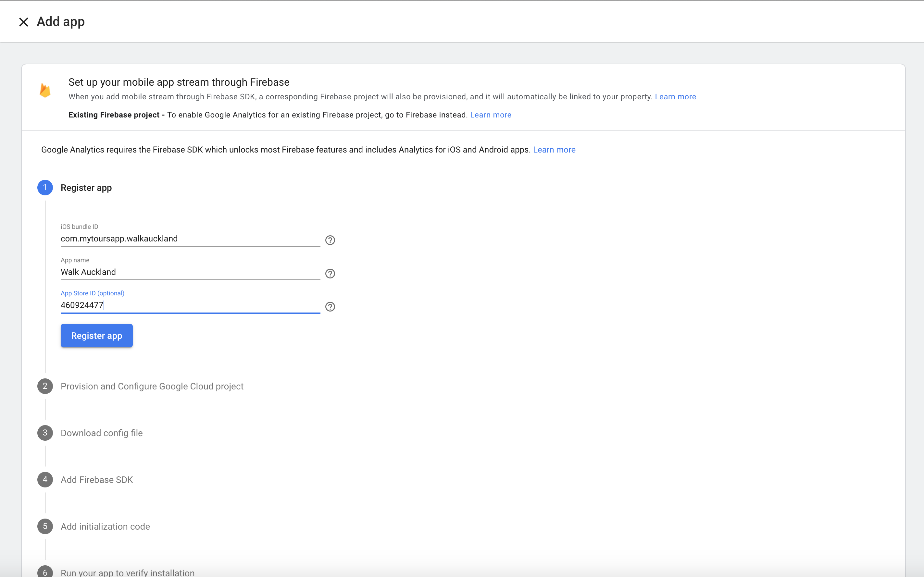Expand the Download config file step

pos(102,433)
